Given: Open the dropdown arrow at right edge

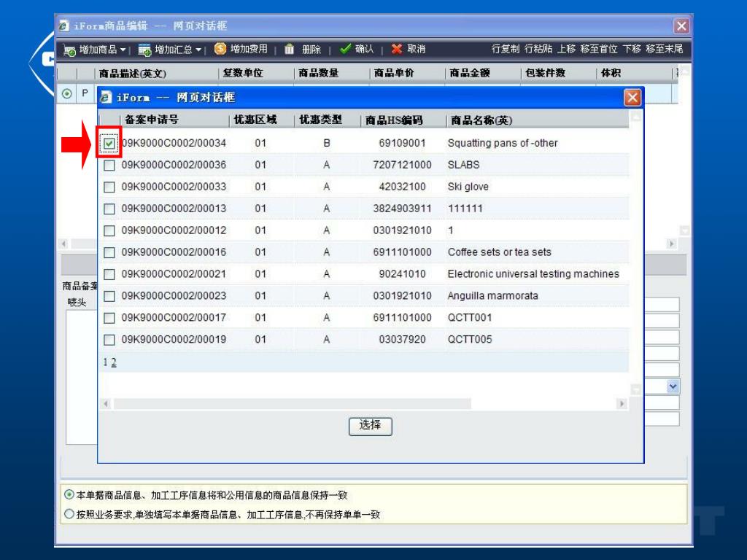Looking at the screenshot, I should click(673, 386).
